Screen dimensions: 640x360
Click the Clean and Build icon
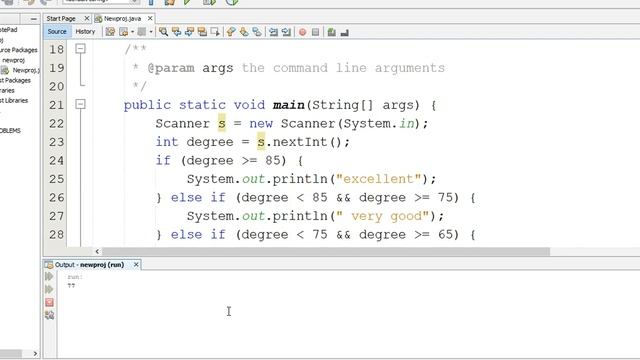170,2
